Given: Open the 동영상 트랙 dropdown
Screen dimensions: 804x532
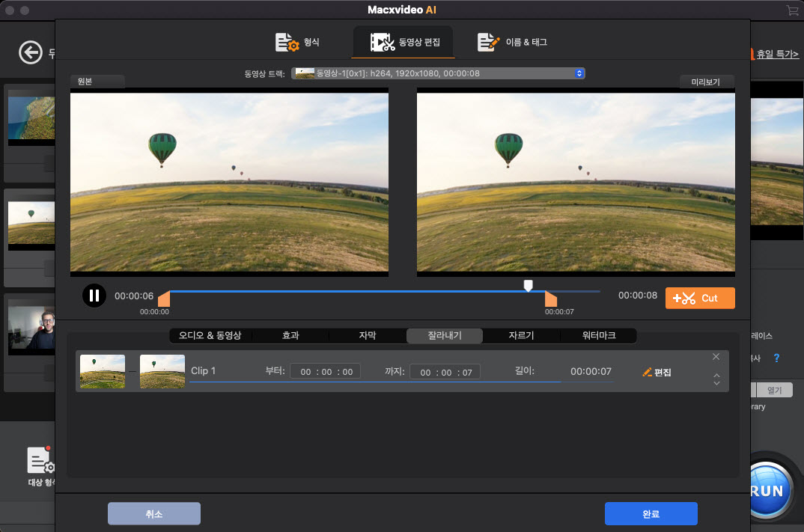Looking at the screenshot, I should [x=438, y=73].
